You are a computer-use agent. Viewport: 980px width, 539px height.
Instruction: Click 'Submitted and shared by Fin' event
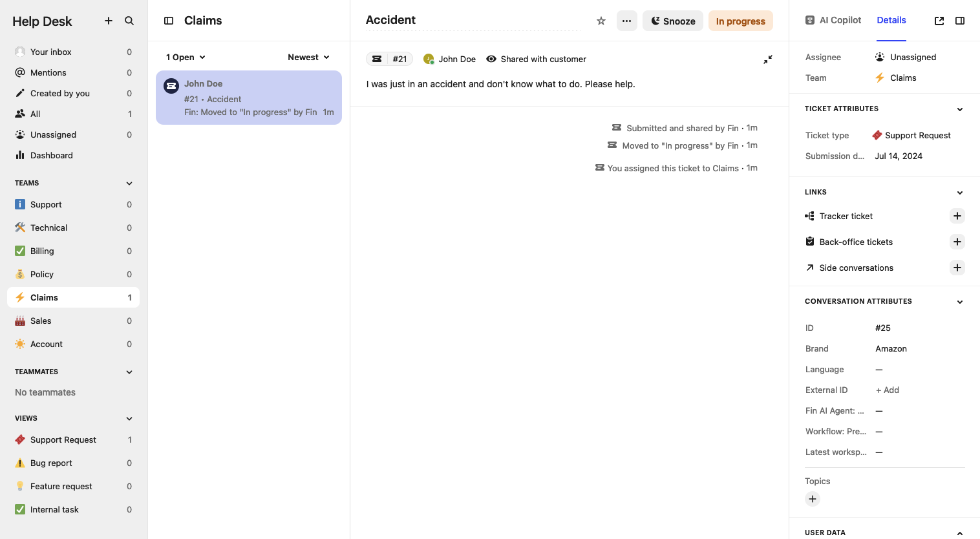click(x=685, y=128)
